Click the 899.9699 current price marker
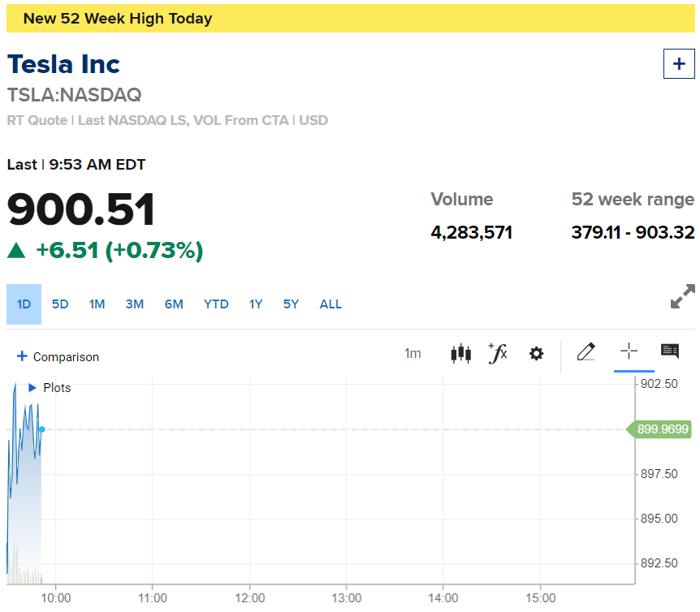This screenshot has width=700, height=612. click(x=659, y=429)
